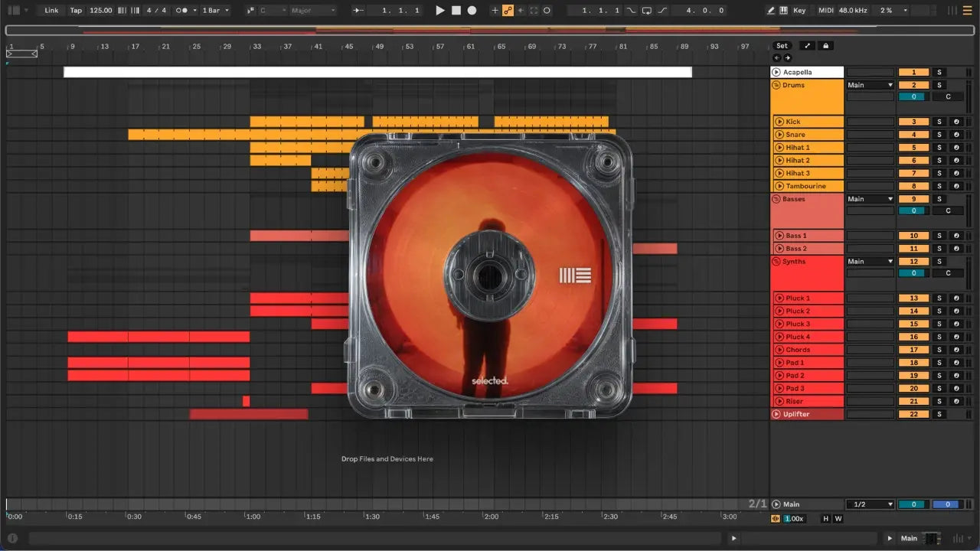Viewport: 980px width, 551px height.
Task: Arm the Bass 1 track for recording
Action: (955, 236)
